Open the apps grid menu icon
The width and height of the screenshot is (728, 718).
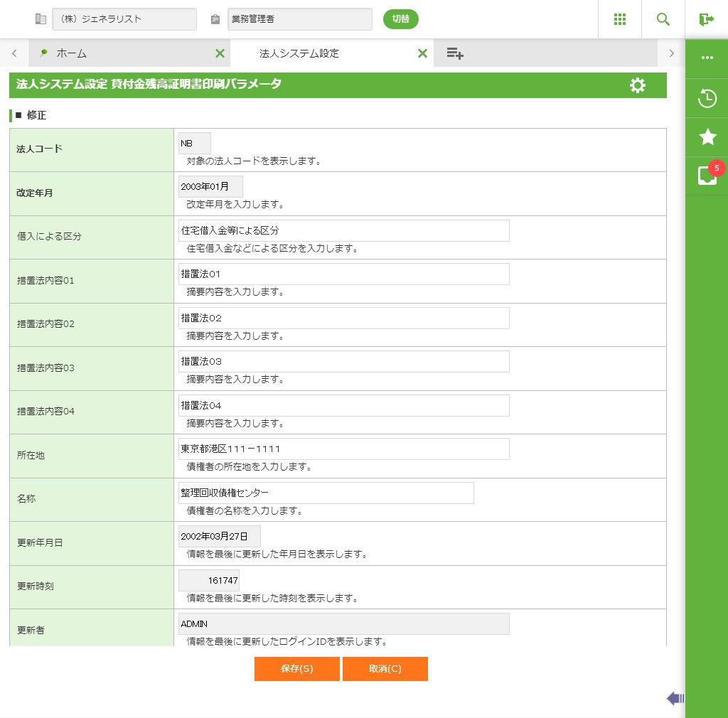[x=620, y=19]
